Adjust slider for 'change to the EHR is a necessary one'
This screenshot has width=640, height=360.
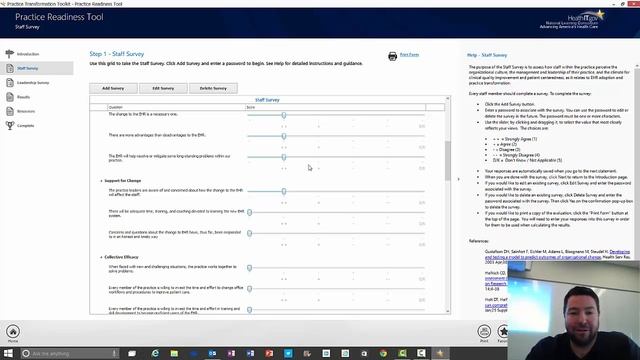[284, 116]
